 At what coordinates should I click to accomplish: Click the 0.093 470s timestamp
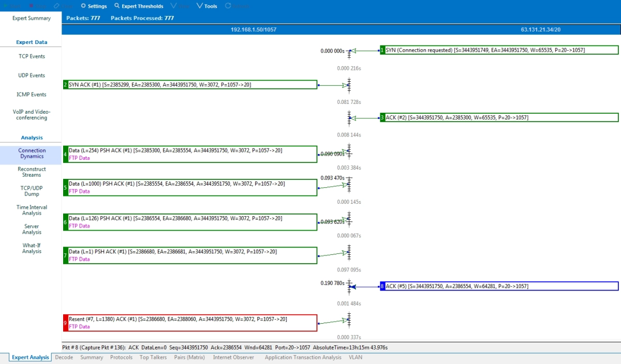333,178
